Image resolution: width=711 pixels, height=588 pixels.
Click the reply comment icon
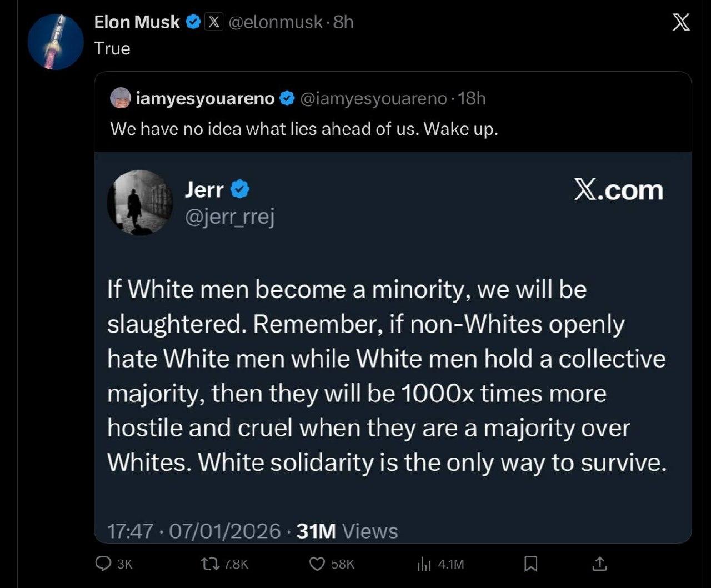104,564
